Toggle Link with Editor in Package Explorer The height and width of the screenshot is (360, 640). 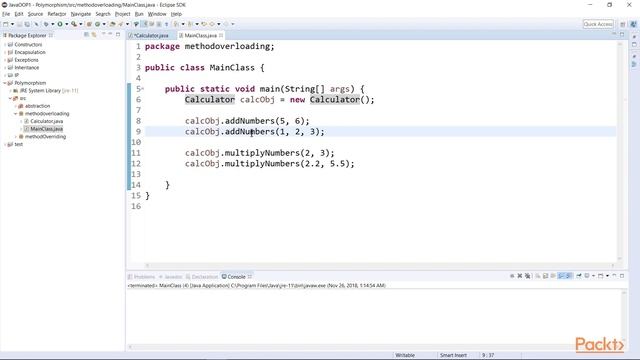[x=94, y=35]
